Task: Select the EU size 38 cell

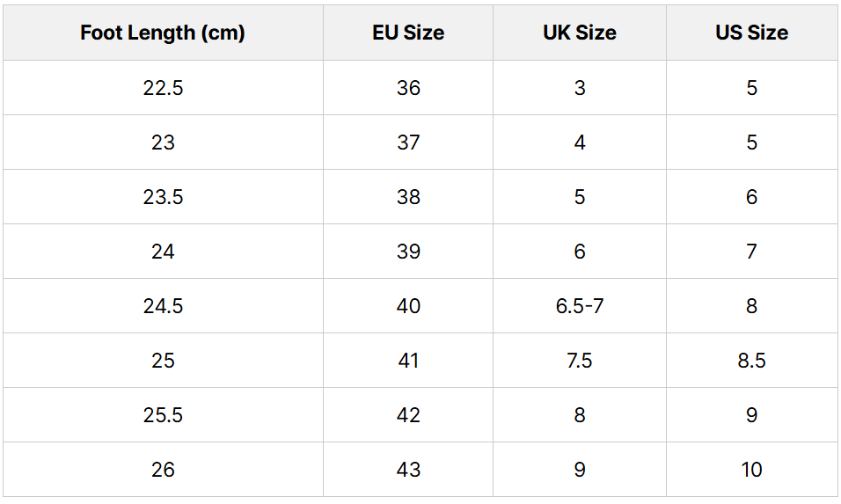Action: [x=408, y=197]
